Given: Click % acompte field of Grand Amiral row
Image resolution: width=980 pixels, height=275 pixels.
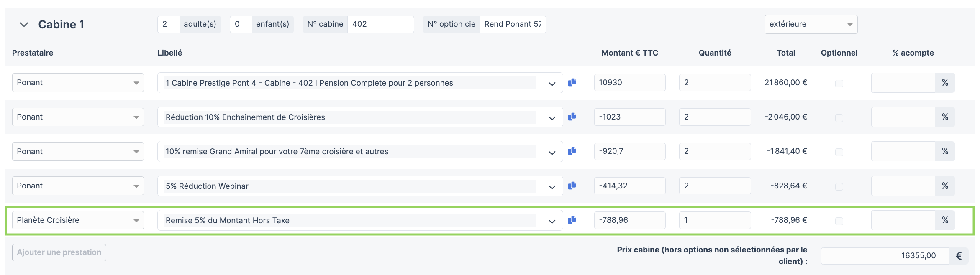Looking at the screenshot, I should (903, 151).
